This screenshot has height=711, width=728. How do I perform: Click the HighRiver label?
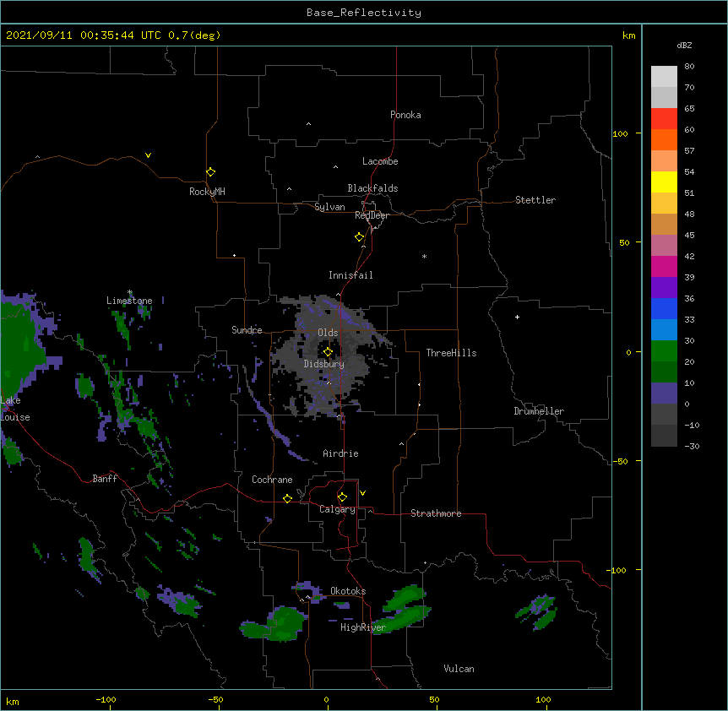[363, 627]
